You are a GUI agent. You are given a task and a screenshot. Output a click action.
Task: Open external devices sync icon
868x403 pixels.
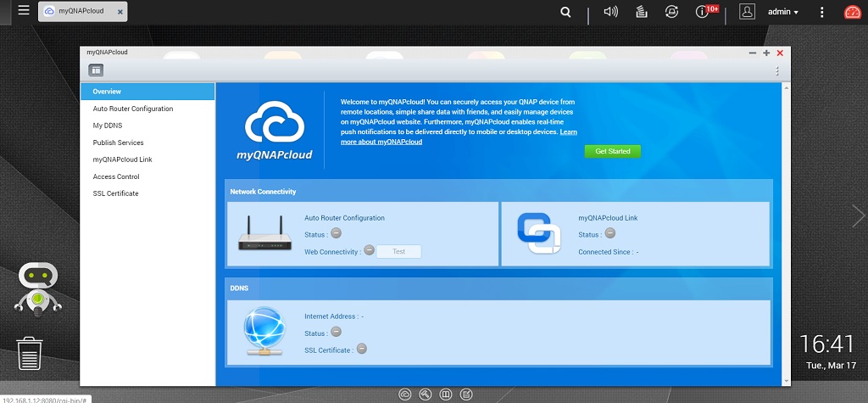(671, 12)
